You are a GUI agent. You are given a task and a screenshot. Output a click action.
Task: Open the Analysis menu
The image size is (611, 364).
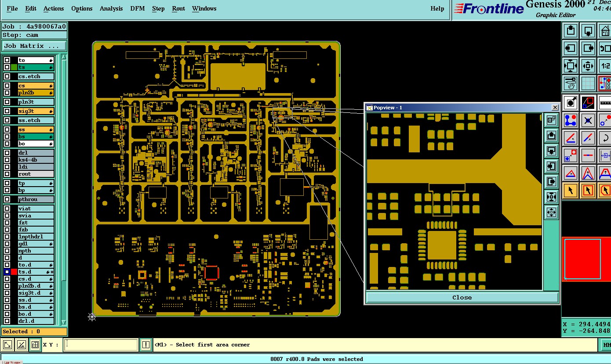coord(111,8)
